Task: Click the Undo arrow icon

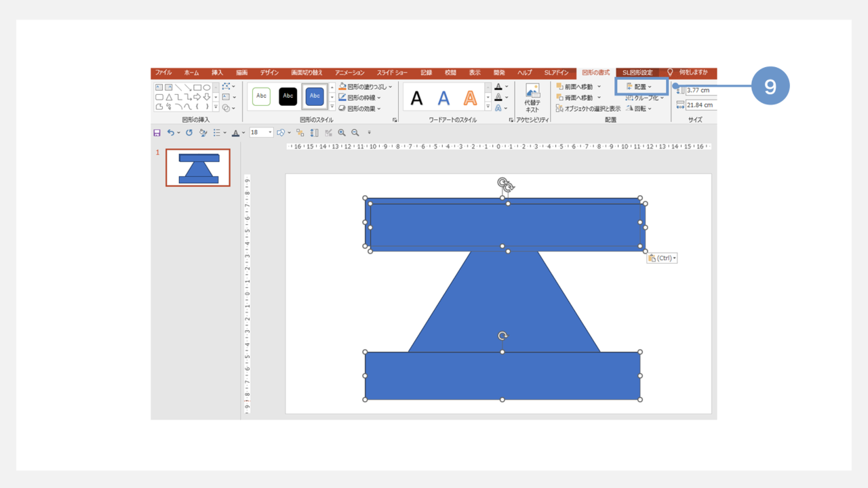Action: coord(171,133)
